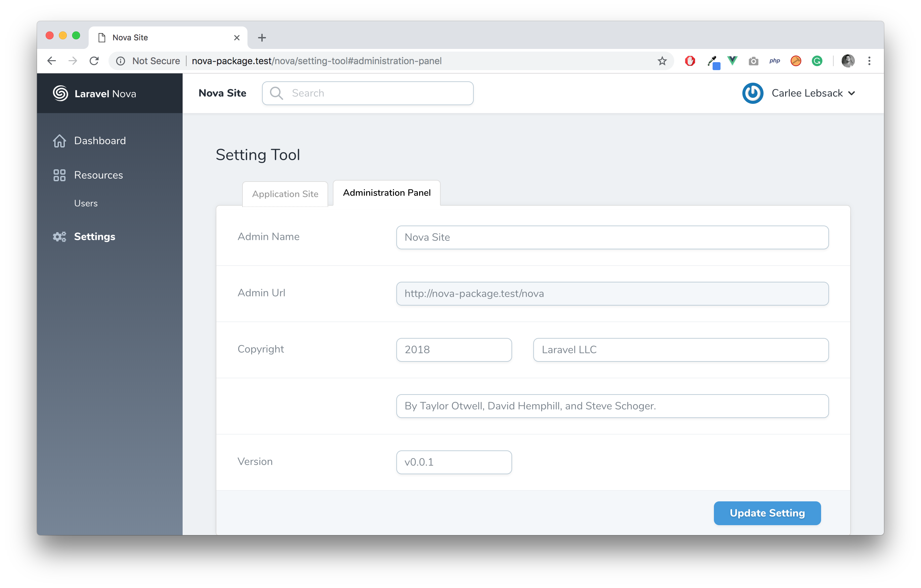Click the Laravel Nova logo icon
The height and width of the screenshot is (588, 921).
61,93
